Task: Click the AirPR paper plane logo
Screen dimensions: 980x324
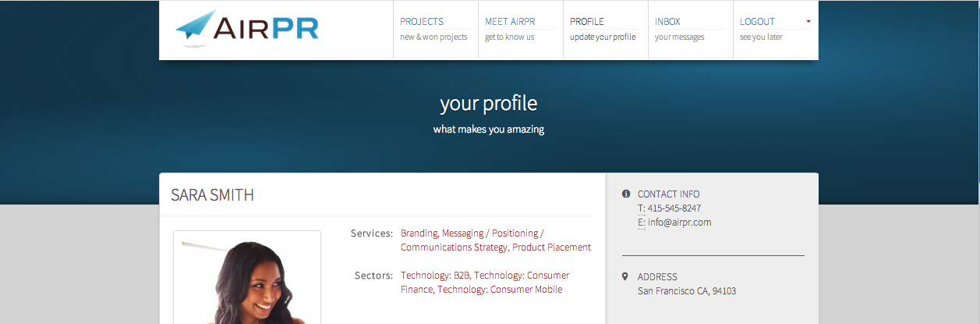Action: (195, 28)
